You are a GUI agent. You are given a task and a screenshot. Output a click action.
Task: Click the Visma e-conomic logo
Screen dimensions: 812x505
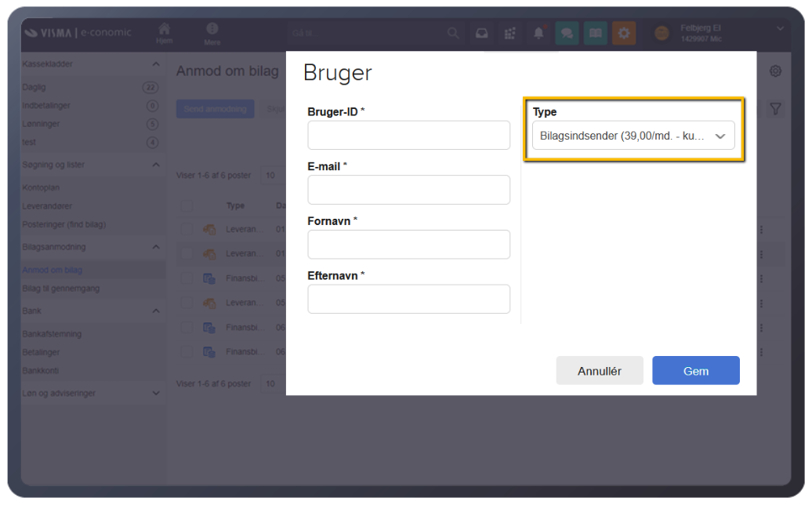click(x=78, y=33)
